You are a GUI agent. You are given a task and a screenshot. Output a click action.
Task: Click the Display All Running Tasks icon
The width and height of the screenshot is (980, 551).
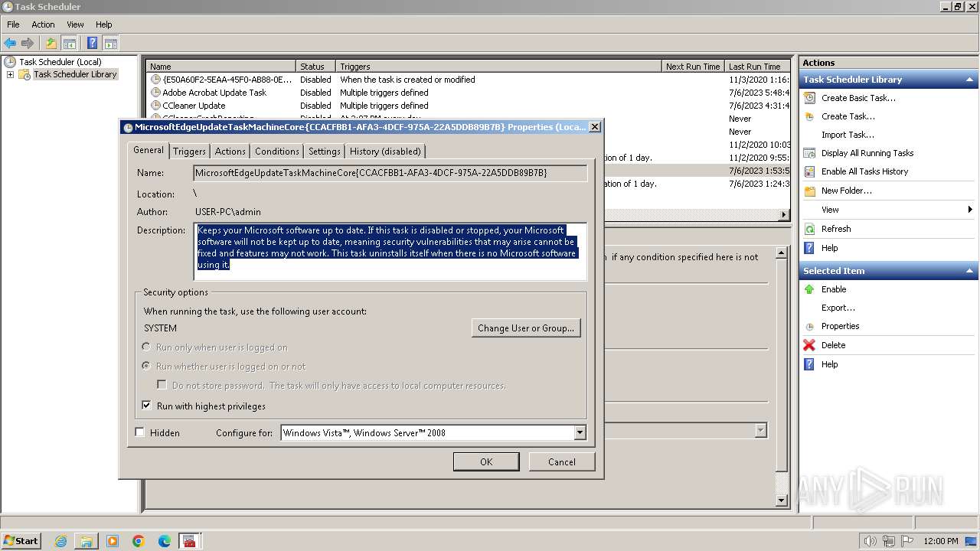coord(809,153)
